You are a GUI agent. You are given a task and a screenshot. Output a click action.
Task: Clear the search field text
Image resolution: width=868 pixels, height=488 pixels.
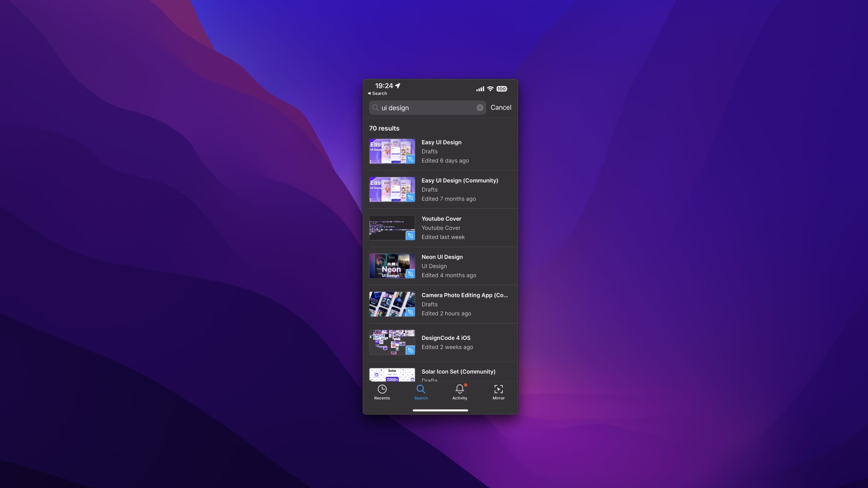[x=480, y=108]
